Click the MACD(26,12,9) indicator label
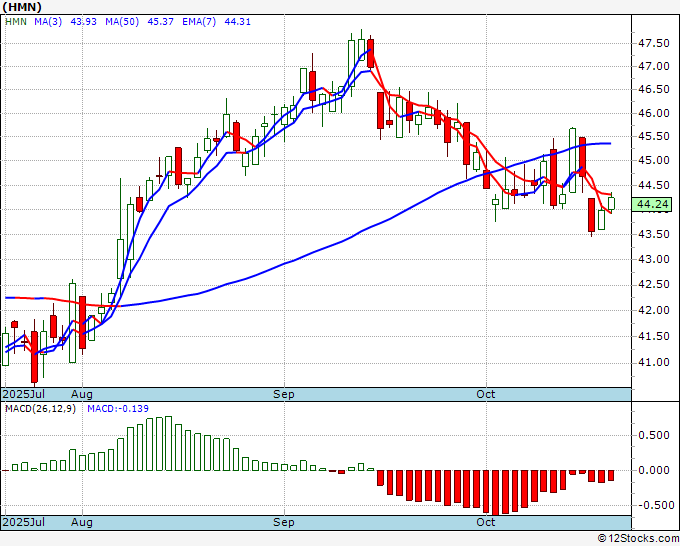This screenshot has width=680, height=546. (40, 409)
